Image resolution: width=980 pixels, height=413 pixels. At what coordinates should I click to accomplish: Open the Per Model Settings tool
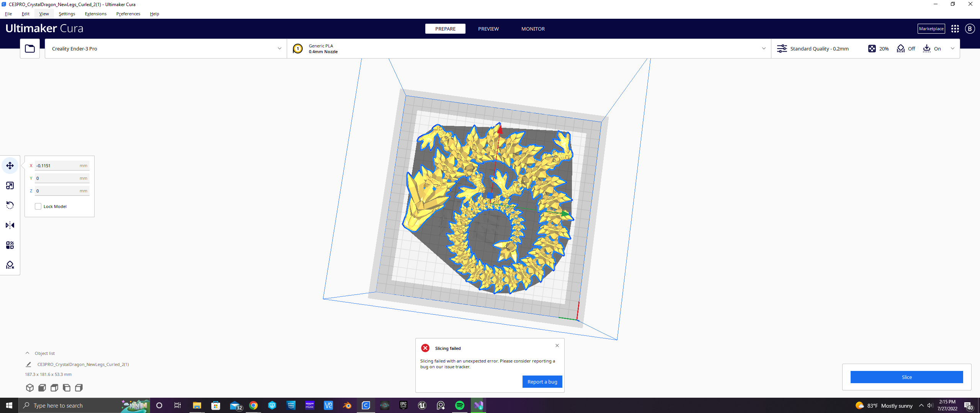pos(10,245)
